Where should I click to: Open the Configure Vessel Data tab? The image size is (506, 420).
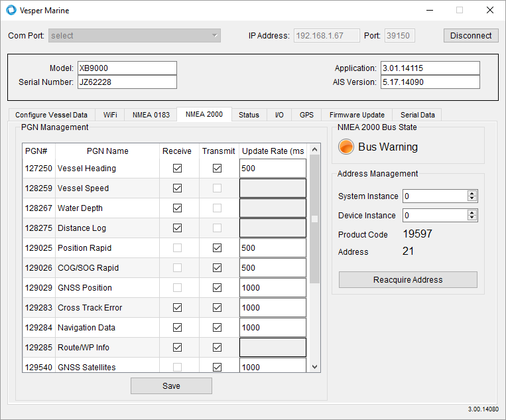[x=51, y=115]
